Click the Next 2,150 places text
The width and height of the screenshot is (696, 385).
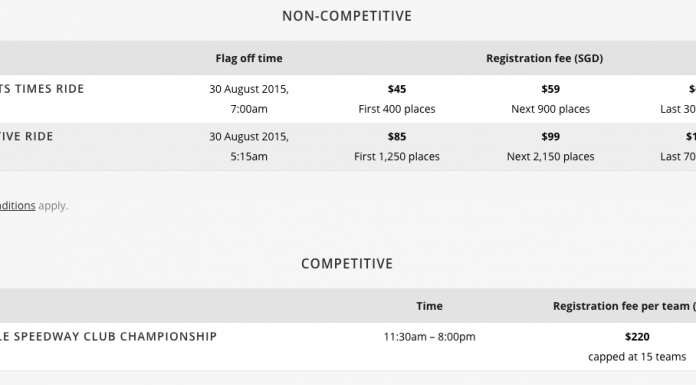550,156
